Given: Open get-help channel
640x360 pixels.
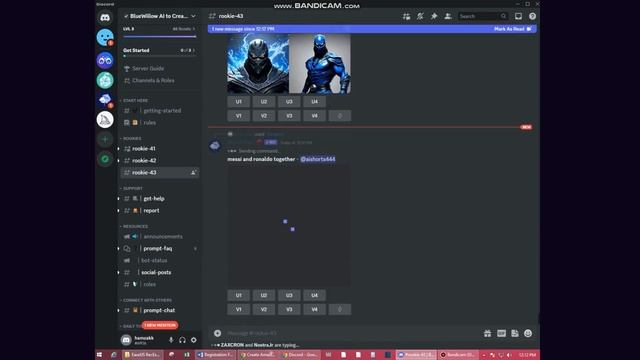Looking at the screenshot, I should (x=160, y=198).
